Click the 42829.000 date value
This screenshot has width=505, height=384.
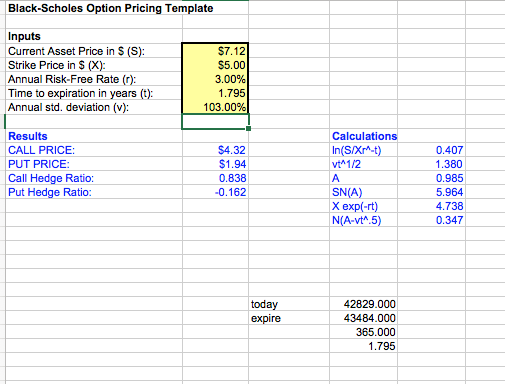point(370,304)
